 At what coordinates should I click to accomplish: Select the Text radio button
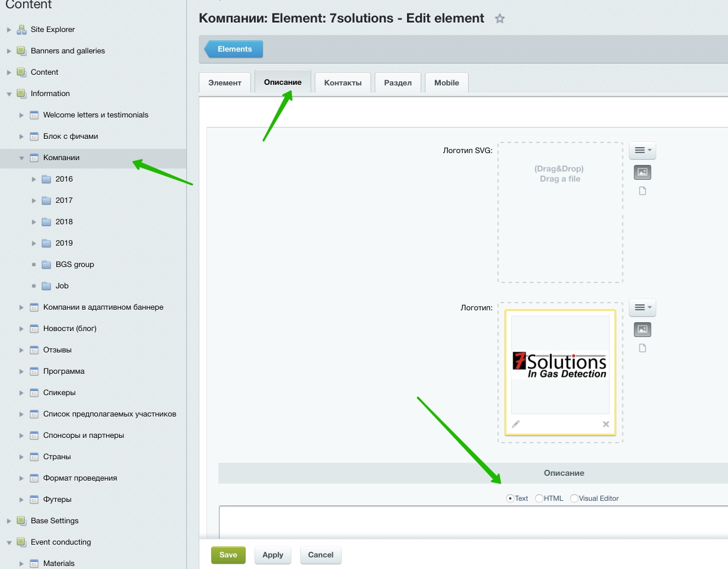[x=510, y=498]
